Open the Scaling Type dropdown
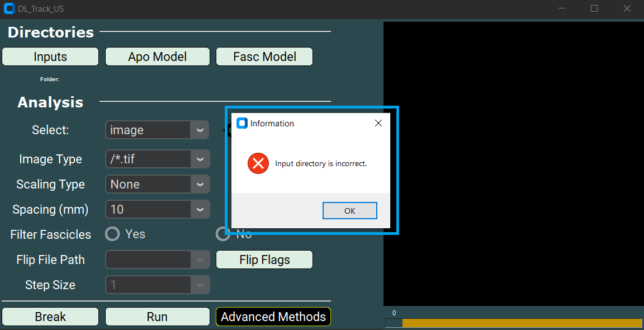The image size is (644, 330). (x=157, y=184)
